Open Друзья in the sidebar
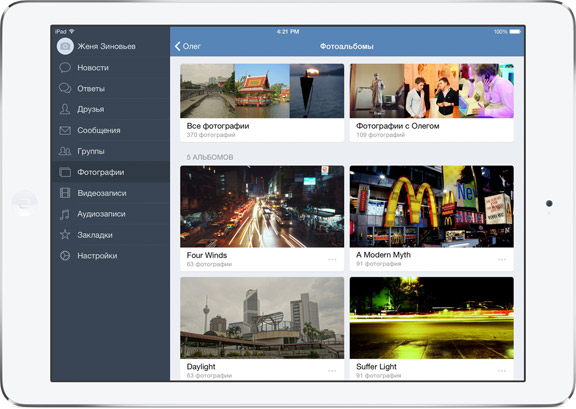This screenshot has height=409, width=576. tap(111, 109)
